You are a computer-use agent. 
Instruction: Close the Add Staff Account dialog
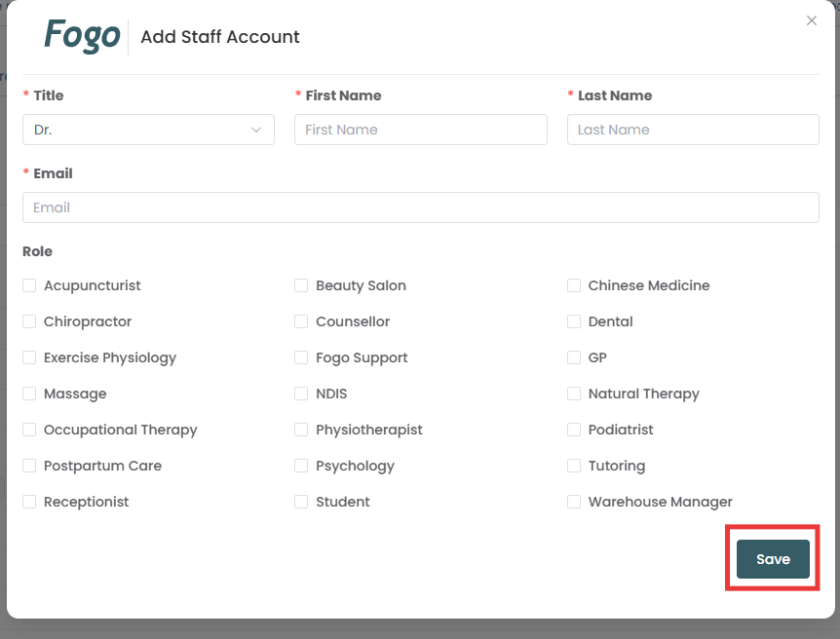(x=811, y=20)
